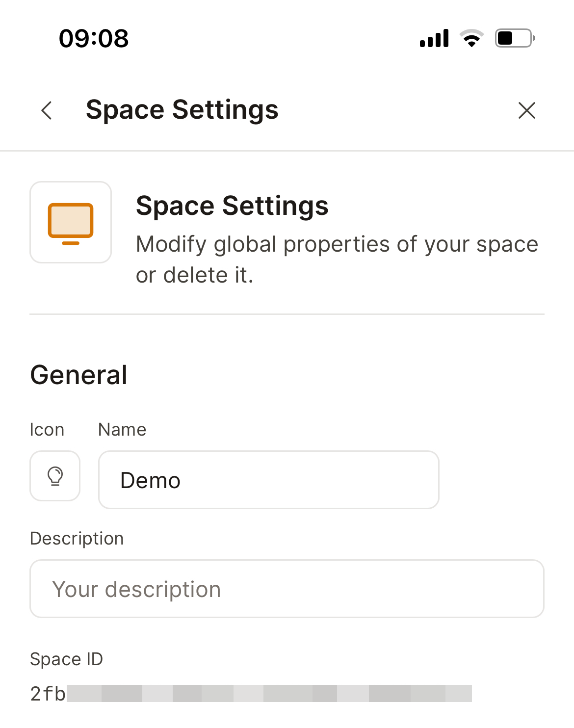Tap the battery indicator icon
574x728 pixels.
(515, 38)
